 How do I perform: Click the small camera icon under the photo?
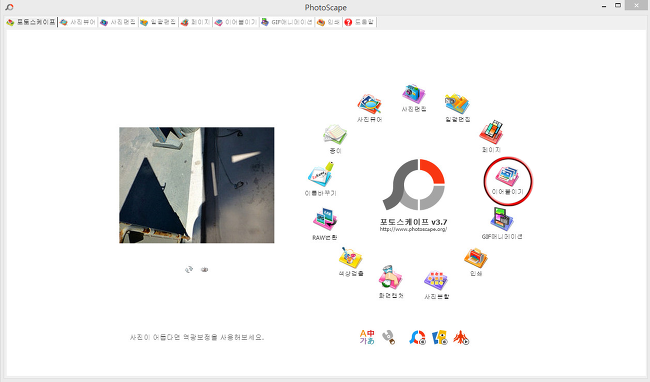coord(204,270)
